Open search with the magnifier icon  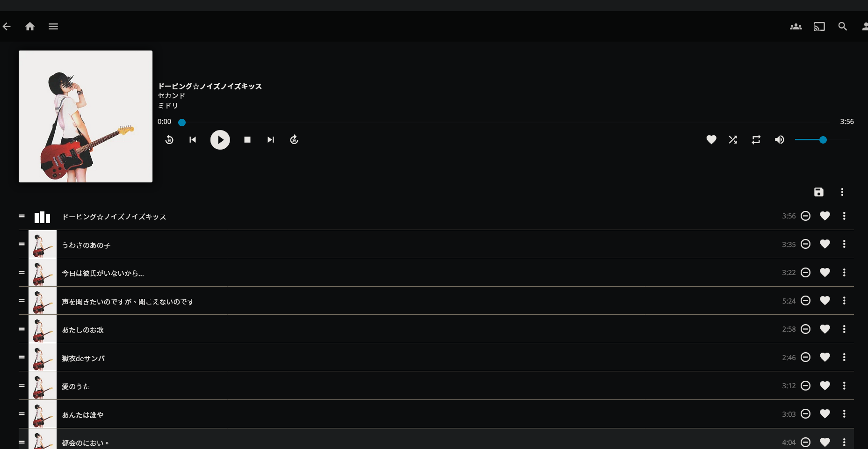pyautogui.click(x=842, y=27)
